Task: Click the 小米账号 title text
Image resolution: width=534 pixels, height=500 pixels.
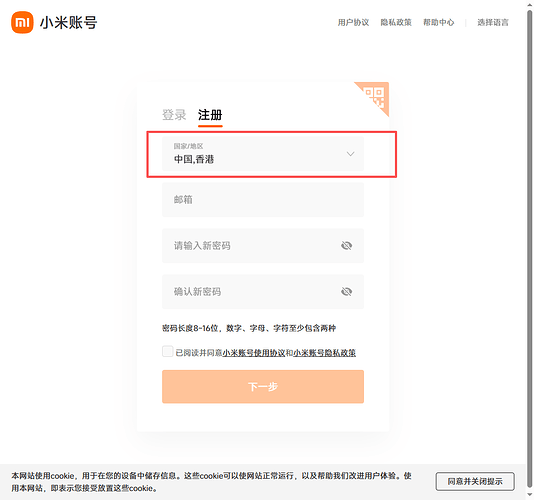Action: click(x=68, y=22)
